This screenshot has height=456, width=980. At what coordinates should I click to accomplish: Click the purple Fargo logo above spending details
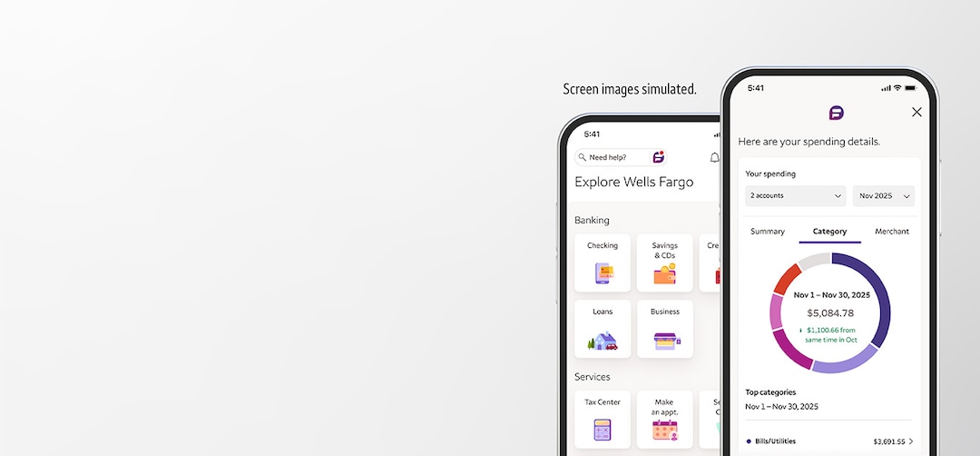(836, 113)
